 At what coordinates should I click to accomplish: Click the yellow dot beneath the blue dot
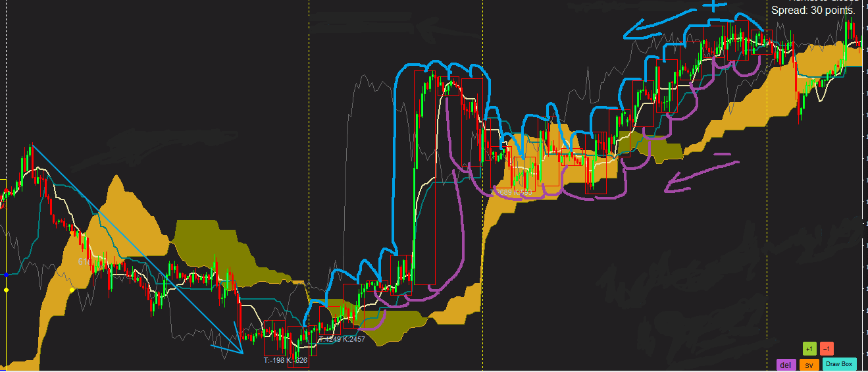point(6,289)
